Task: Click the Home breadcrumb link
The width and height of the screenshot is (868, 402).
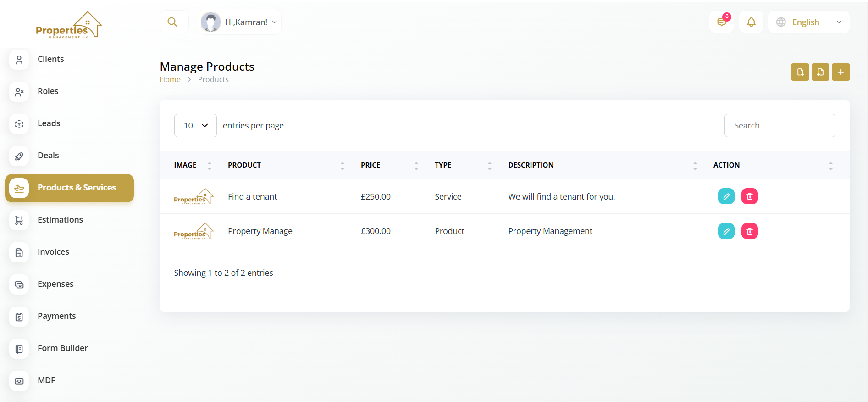Action: (170, 79)
